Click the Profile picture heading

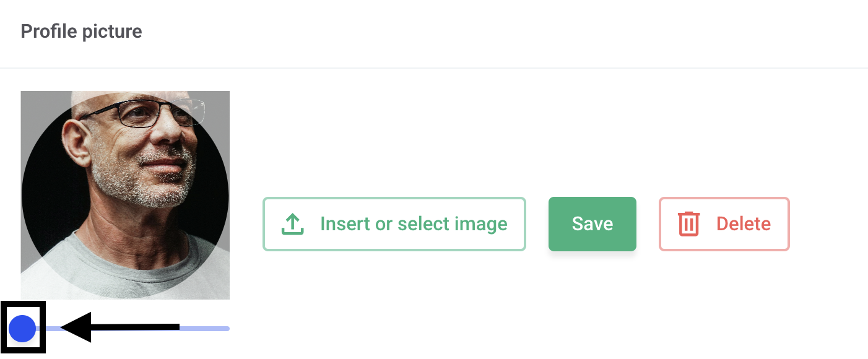(81, 32)
